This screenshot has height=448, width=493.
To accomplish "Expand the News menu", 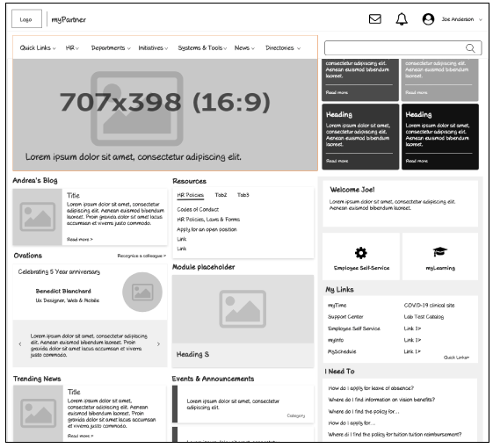I will tap(244, 48).
